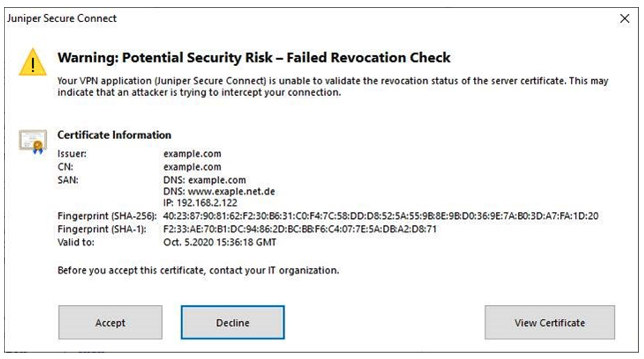Decline the server certificate
This screenshot has height=359, width=644.
[x=232, y=323]
